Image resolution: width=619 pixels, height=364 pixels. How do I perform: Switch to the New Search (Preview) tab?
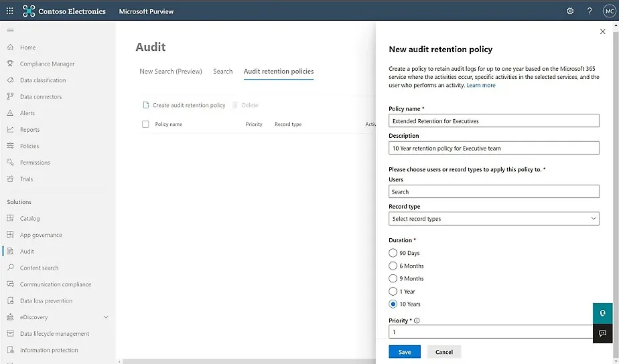tap(170, 72)
